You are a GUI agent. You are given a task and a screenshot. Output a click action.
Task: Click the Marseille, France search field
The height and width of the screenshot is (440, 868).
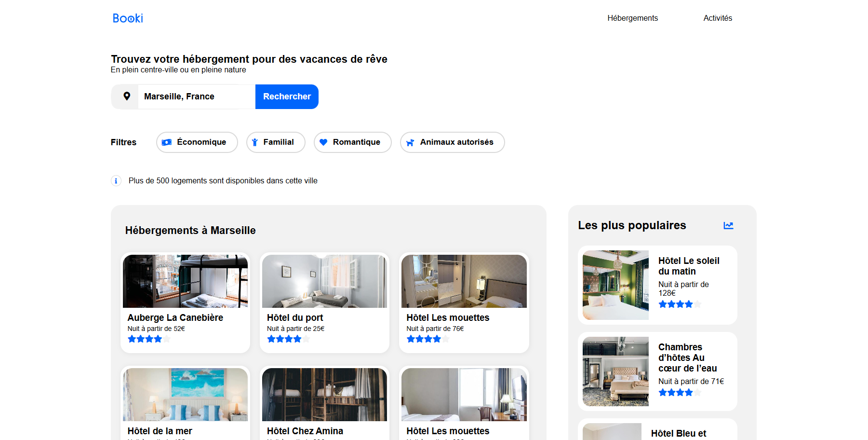[195, 96]
